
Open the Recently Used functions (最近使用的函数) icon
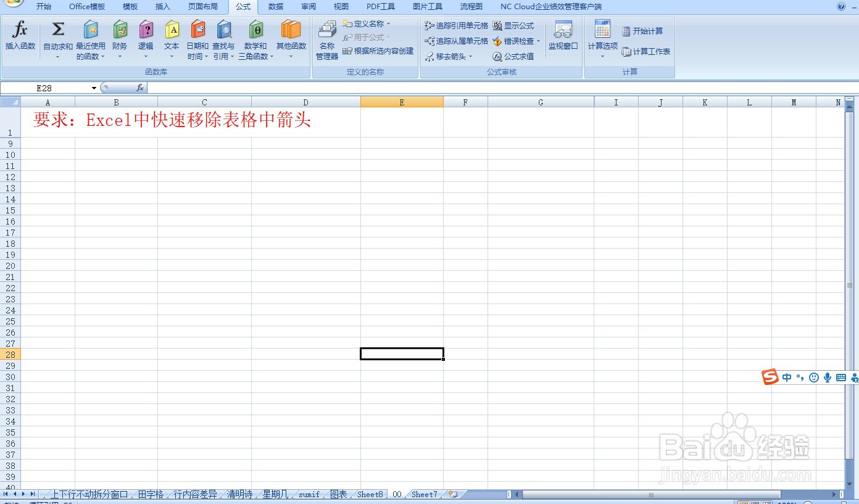click(91, 29)
